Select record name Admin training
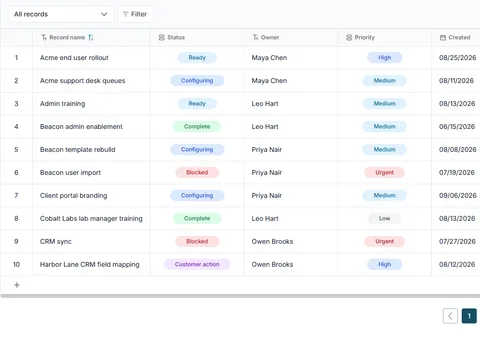 [x=62, y=104]
